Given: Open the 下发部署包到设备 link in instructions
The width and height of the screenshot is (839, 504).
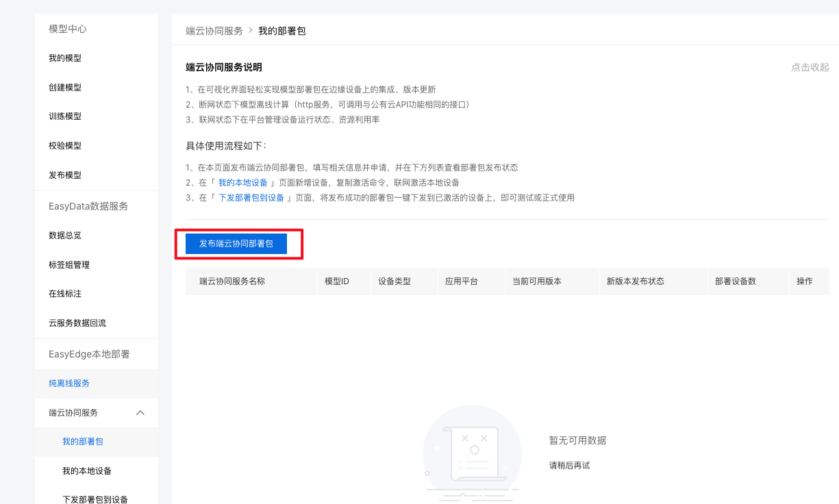Looking at the screenshot, I should (252, 197).
